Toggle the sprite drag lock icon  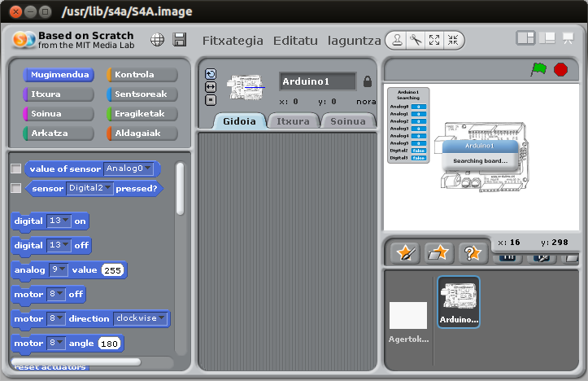(368, 81)
